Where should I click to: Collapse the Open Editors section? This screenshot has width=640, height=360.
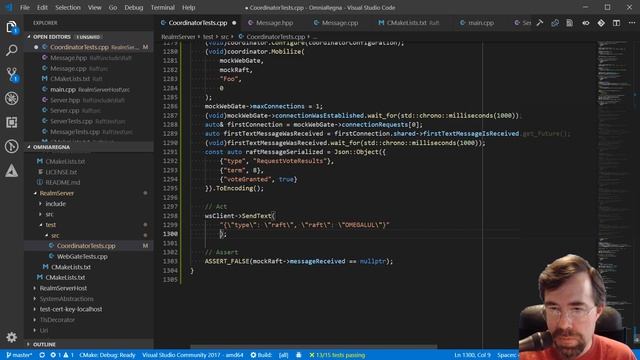click(x=29, y=37)
